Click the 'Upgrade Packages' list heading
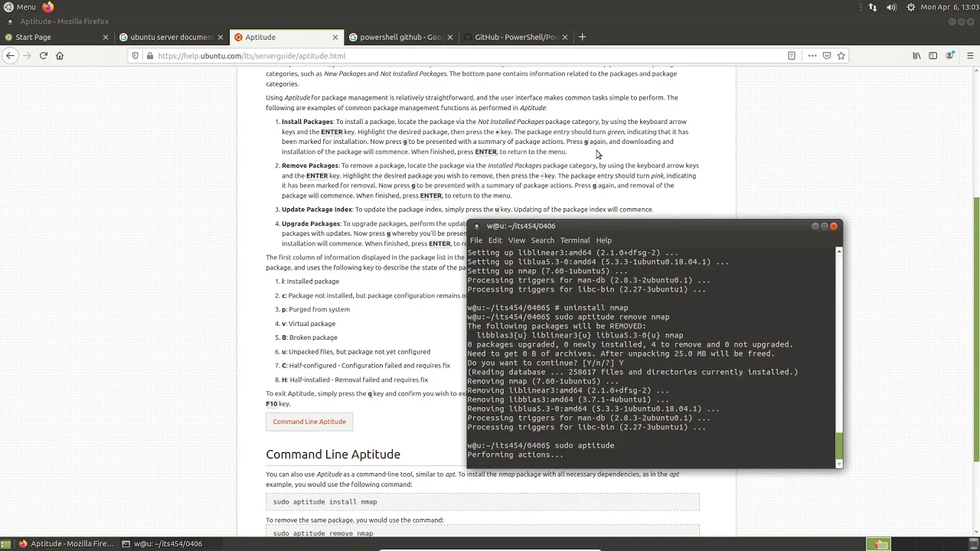 310,224
